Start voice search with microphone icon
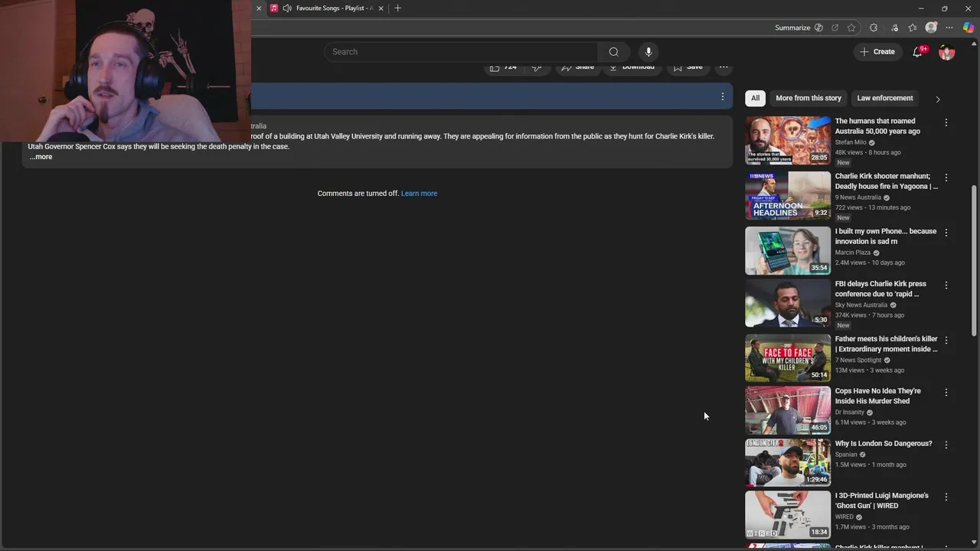Viewport: 980px width, 551px height. [x=648, y=52]
